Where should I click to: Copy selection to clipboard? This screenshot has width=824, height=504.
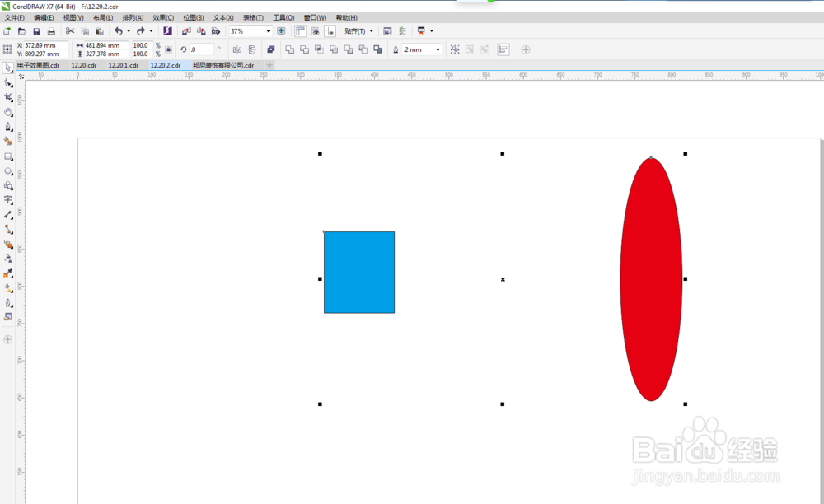click(x=85, y=31)
